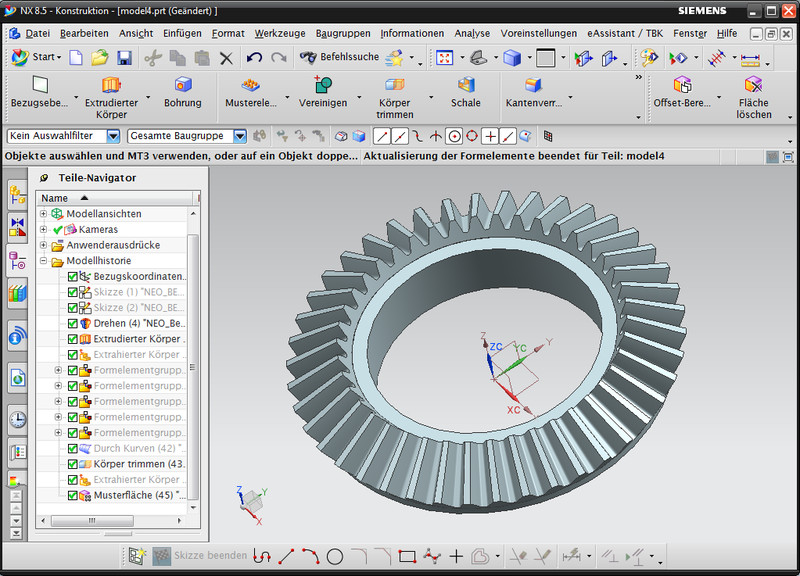
Task: Collapse the Modellhistorie tree node
Action: pyautogui.click(x=43, y=261)
